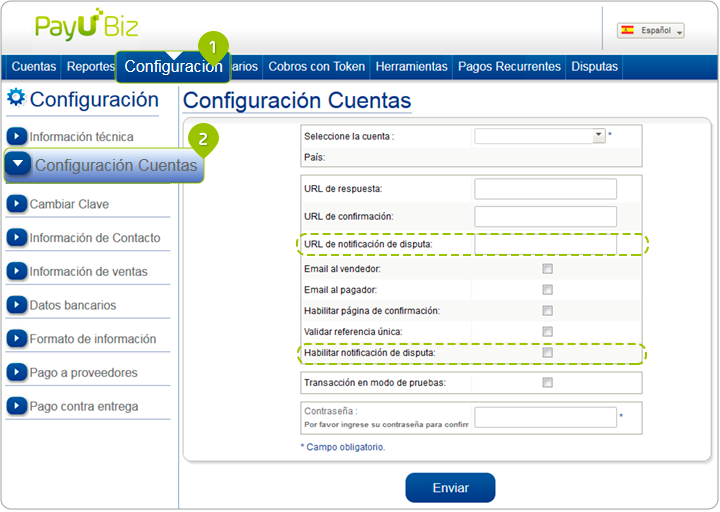Click the PayU Biz logo
720x512 pixels.
pos(86,24)
